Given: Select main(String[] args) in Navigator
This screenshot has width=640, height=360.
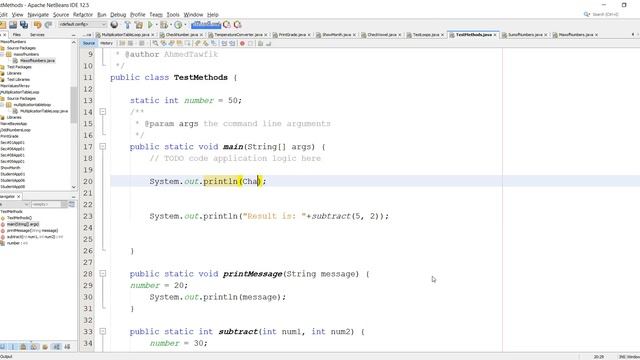Looking at the screenshot, I should [x=22, y=224].
